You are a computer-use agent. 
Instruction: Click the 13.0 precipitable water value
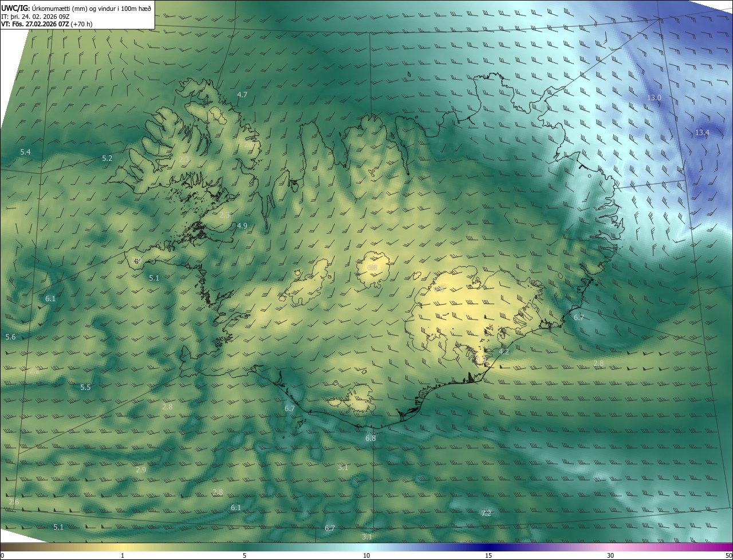pos(654,98)
